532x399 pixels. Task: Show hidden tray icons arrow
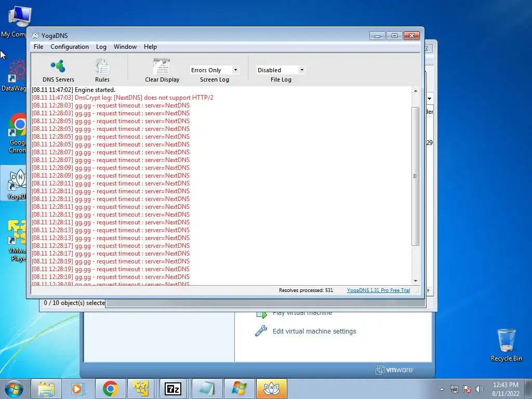tap(442, 389)
